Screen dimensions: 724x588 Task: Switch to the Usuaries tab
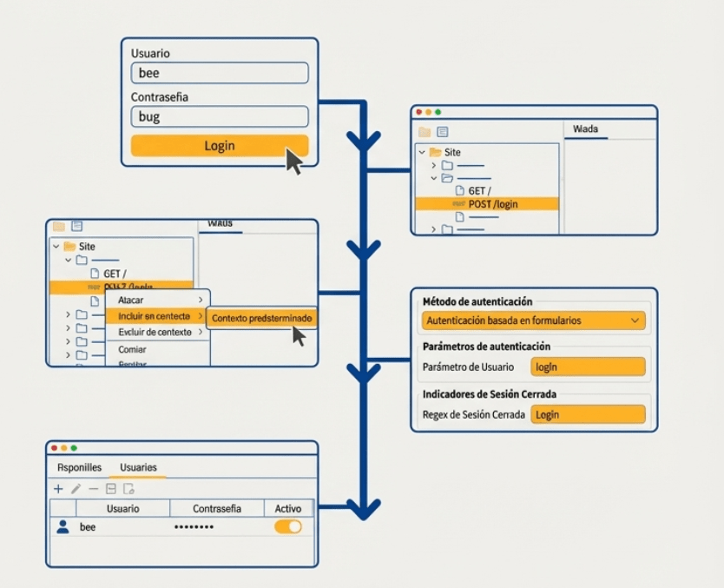click(139, 467)
